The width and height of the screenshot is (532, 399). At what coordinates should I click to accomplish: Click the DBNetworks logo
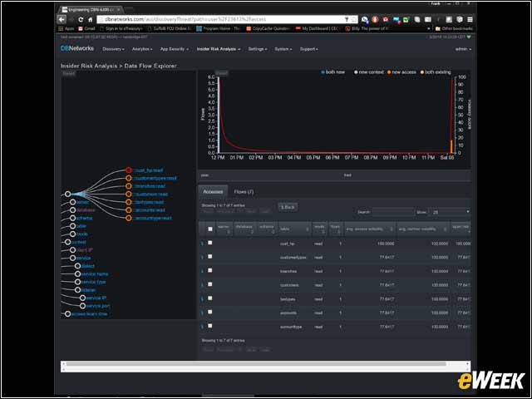[x=77, y=48]
